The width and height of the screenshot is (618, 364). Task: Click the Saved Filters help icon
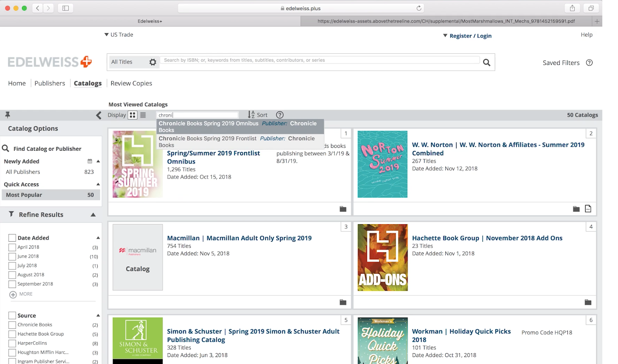click(x=589, y=63)
